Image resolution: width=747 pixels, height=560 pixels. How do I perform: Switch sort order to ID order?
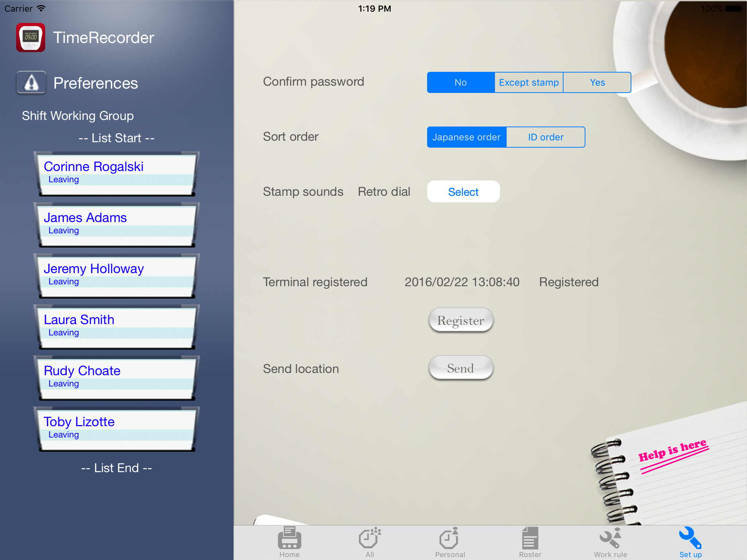pos(546,137)
